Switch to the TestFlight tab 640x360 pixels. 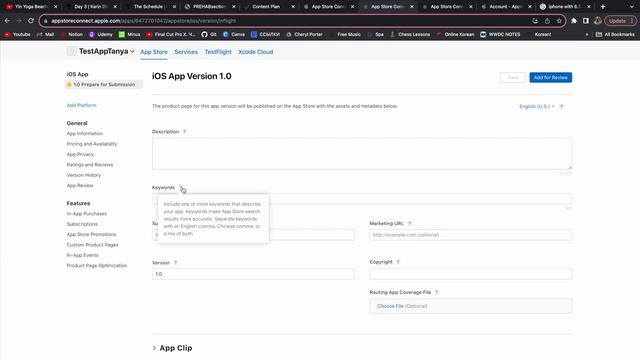pos(218,52)
